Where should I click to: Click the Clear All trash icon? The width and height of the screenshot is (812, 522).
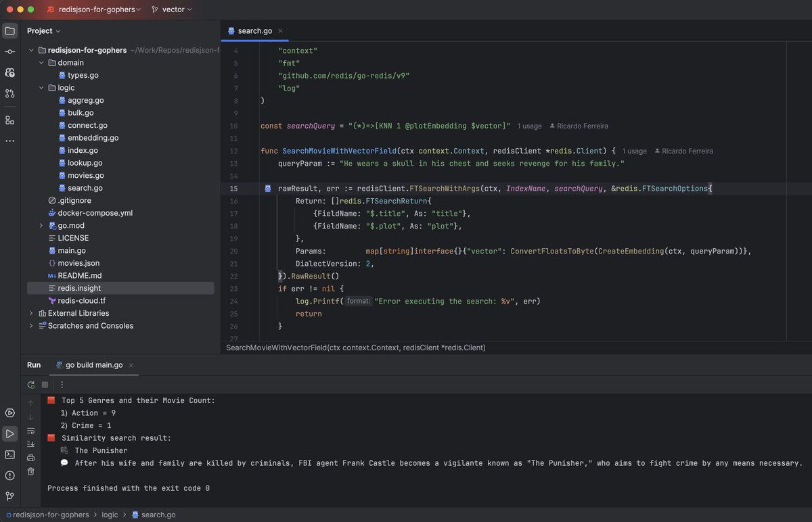click(x=31, y=471)
